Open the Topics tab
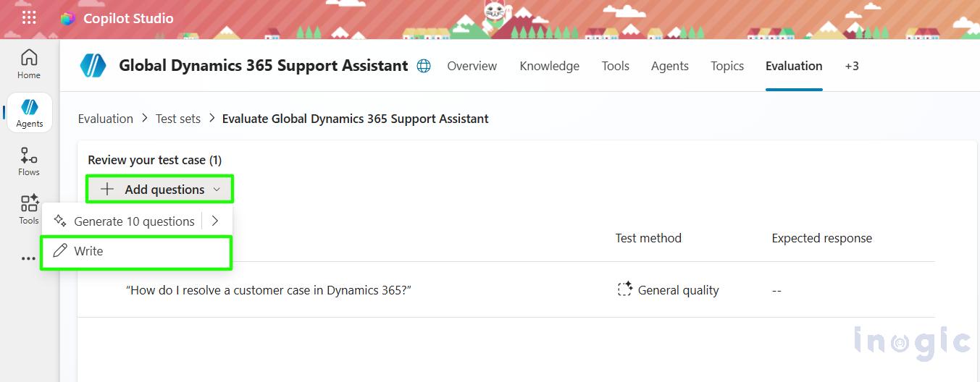Image resolution: width=980 pixels, height=382 pixels. tap(727, 66)
